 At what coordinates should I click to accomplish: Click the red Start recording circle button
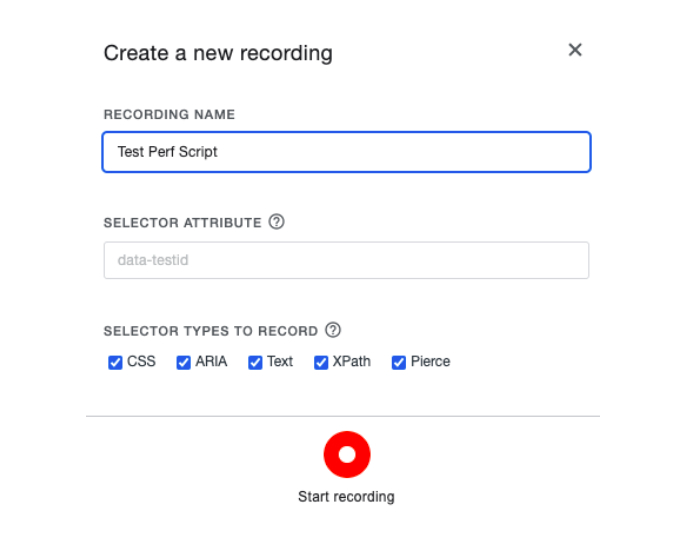(346, 455)
